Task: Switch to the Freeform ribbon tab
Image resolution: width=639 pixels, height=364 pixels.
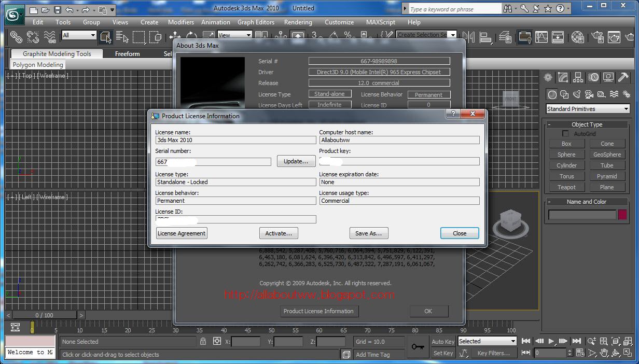Action: (128, 54)
